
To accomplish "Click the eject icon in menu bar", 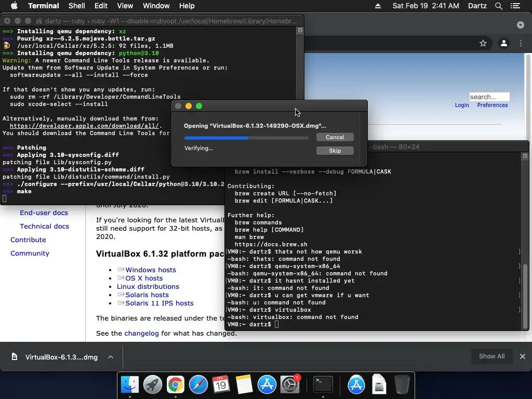I will [x=378, y=6].
